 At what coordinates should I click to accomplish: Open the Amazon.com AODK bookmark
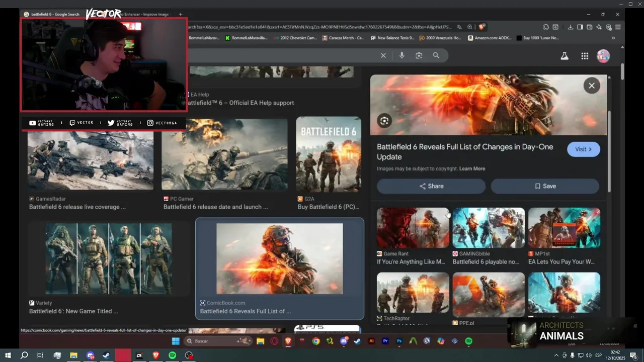[490, 38]
